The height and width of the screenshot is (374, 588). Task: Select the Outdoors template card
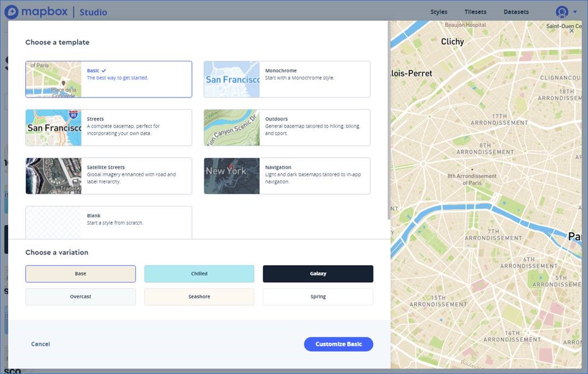(x=287, y=128)
